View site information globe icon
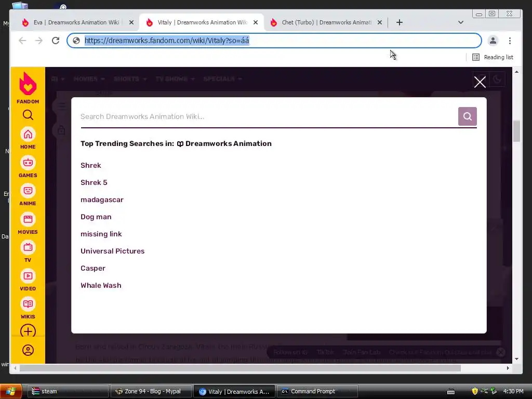532x399 pixels. pos(76,41)
